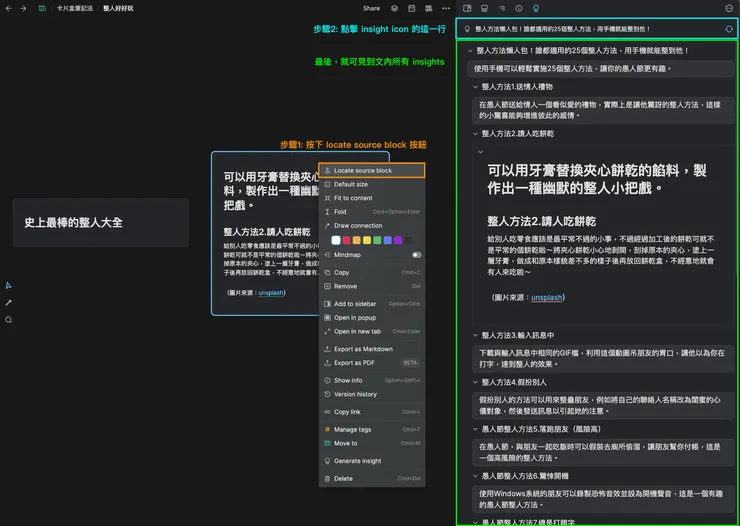Select the 史上最棒的整人大全 card
The height and width of the screenshot is (526, 740).
[101, 223]
